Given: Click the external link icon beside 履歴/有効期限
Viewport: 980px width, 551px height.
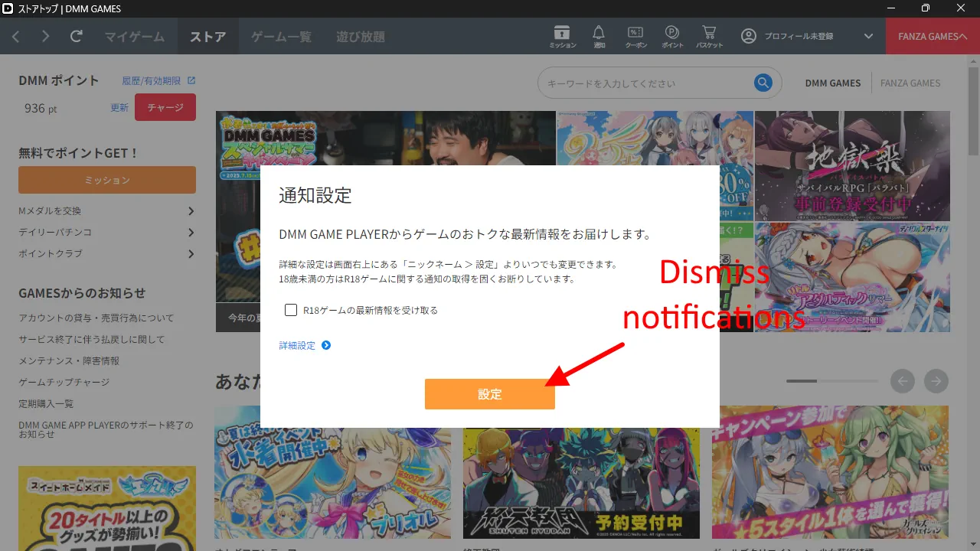Looking at the screenshot, I should [191, 80].
